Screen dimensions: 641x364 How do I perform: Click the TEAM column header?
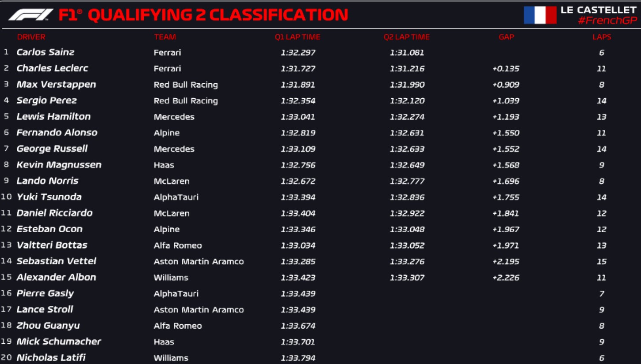(165, 37)
